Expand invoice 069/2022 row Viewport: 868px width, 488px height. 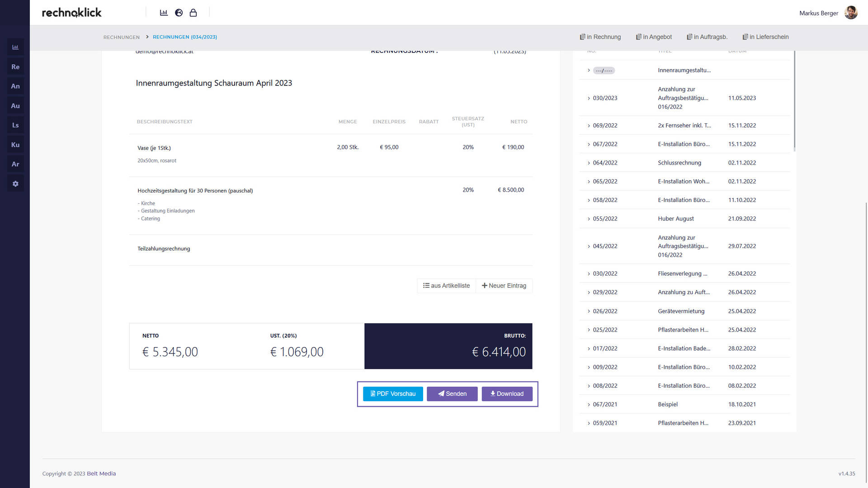pyautogui.click(x=589, y=126)
